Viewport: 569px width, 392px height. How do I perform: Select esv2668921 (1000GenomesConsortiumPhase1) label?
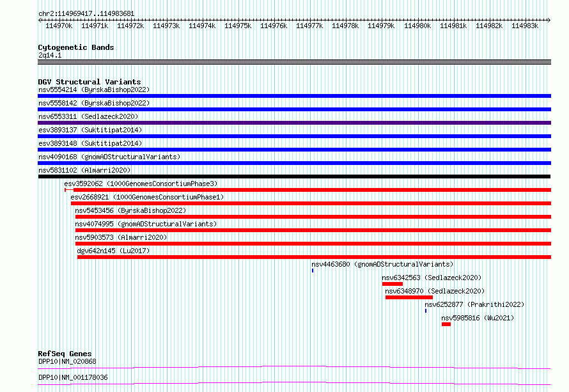point(147,197)
